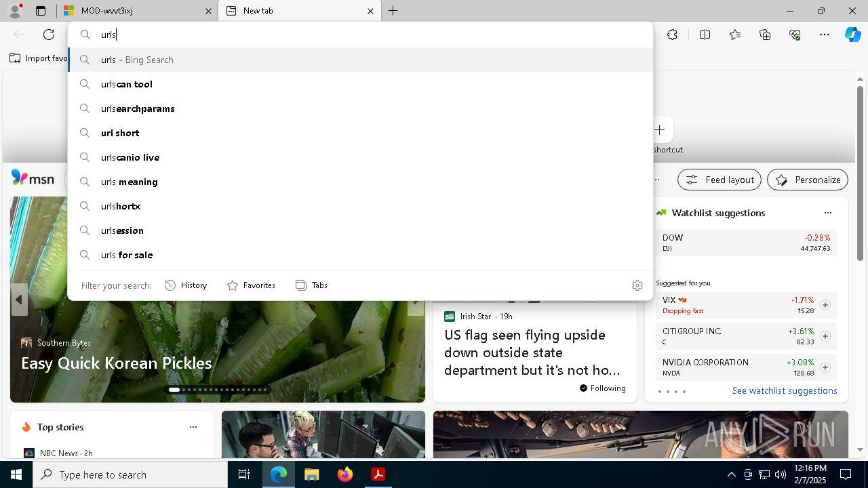Open the Collections toolbar icon
Viewport: 868px width, 488px height.
[765, 35]
